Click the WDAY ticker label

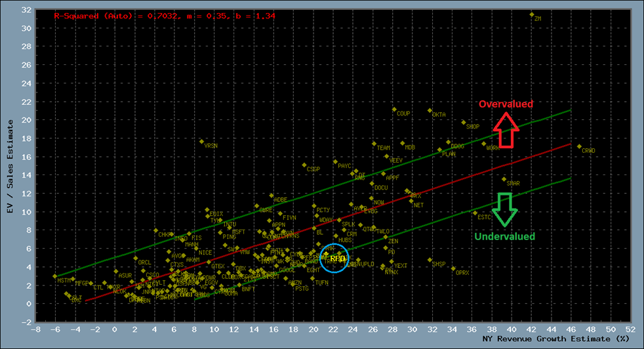326,220
